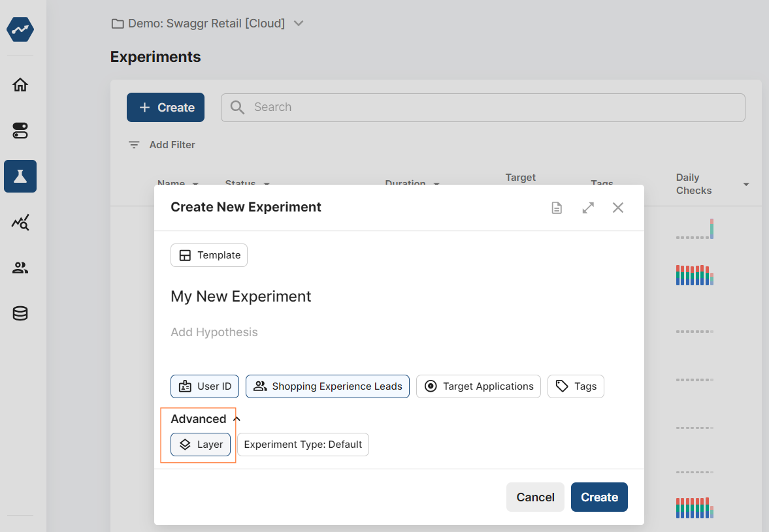
Task: Choose the Template option
Action: [x=208, y=255]
